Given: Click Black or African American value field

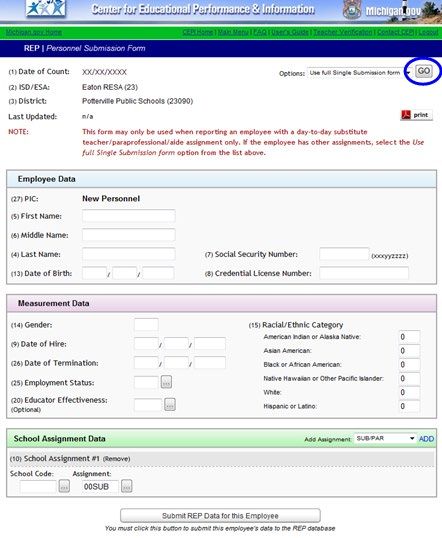Looking at the screenshot, I should coord(409,364).
